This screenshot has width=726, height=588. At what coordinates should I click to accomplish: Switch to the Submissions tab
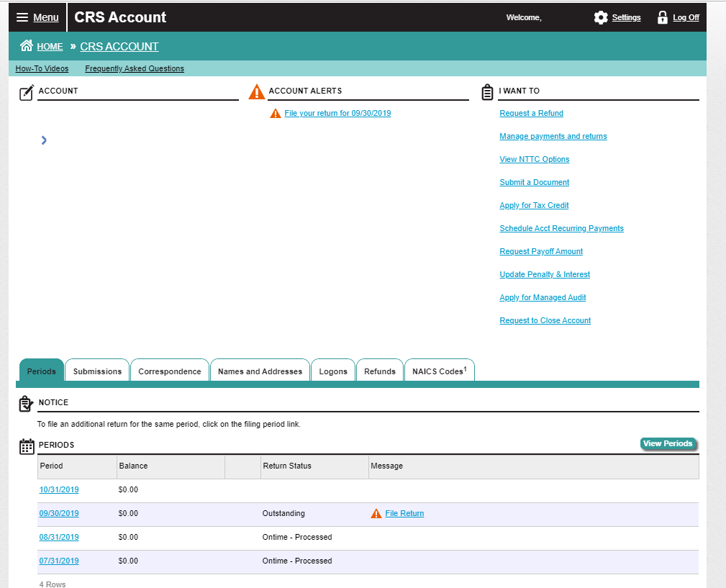click(97, 371)
